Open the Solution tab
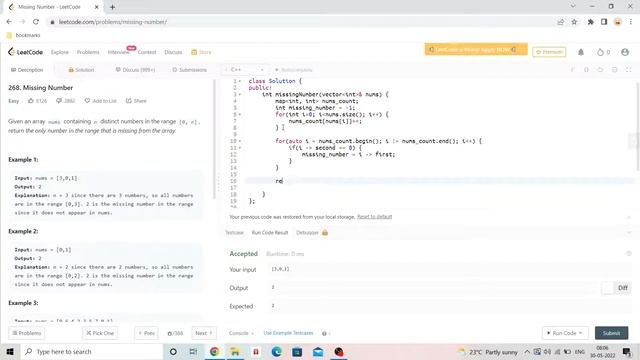640x360 pixels. coord(81,70)
